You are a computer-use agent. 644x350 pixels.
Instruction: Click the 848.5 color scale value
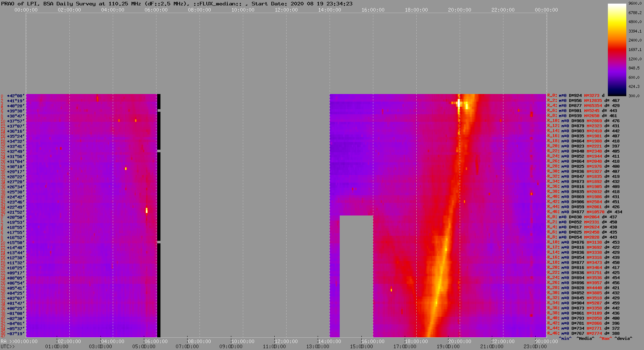point(634,68)
